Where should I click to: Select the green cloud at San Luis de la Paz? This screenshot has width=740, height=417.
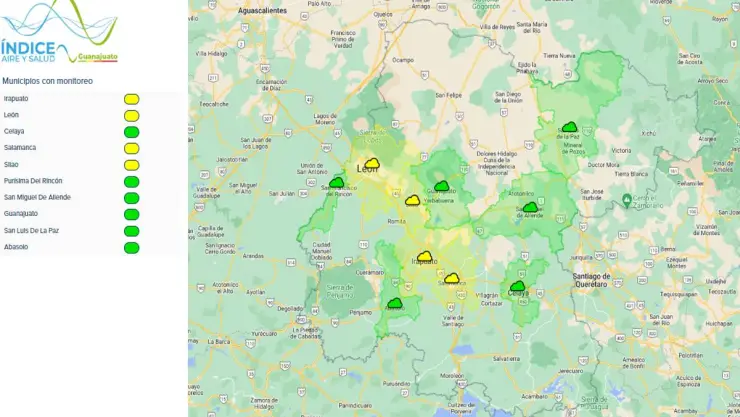pyautogui.click(x=570, y=126)
